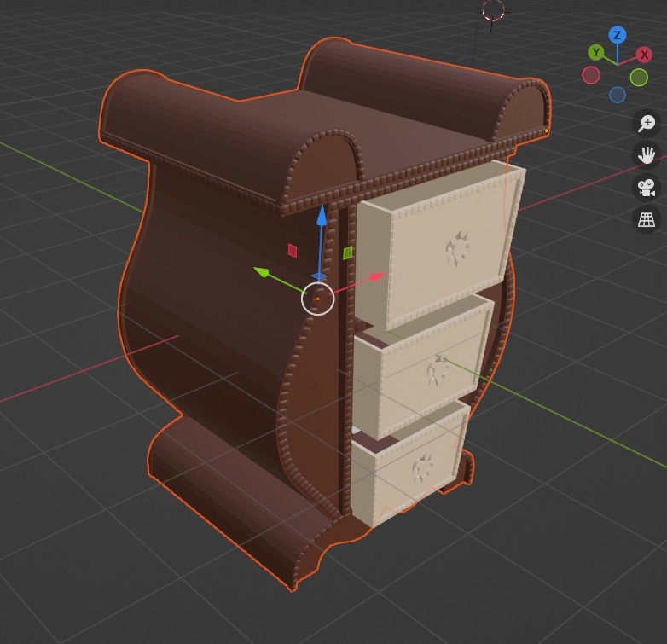Switch perspective/orthographic with the grid icon

tap(647, 219)
